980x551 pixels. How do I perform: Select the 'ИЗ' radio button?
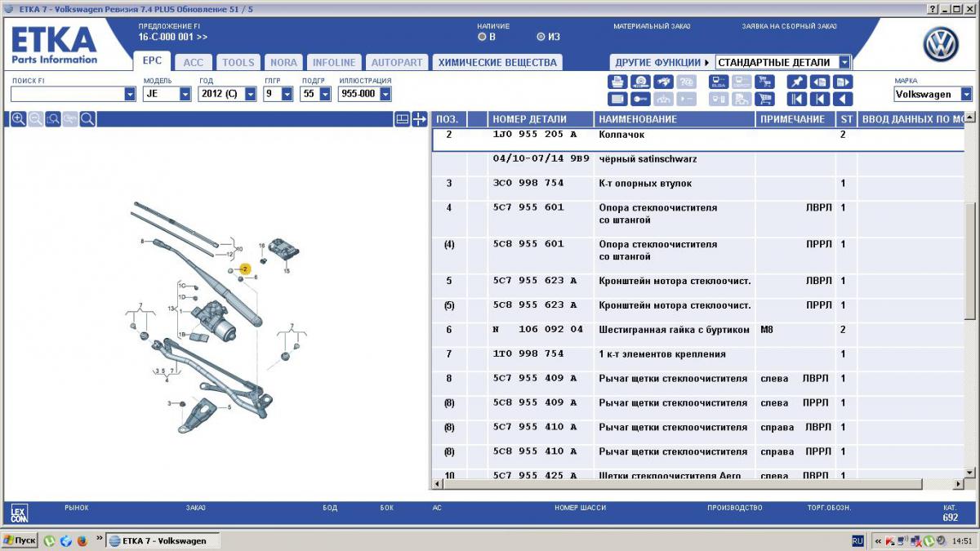pyautogui.click(x=541, y=37)
